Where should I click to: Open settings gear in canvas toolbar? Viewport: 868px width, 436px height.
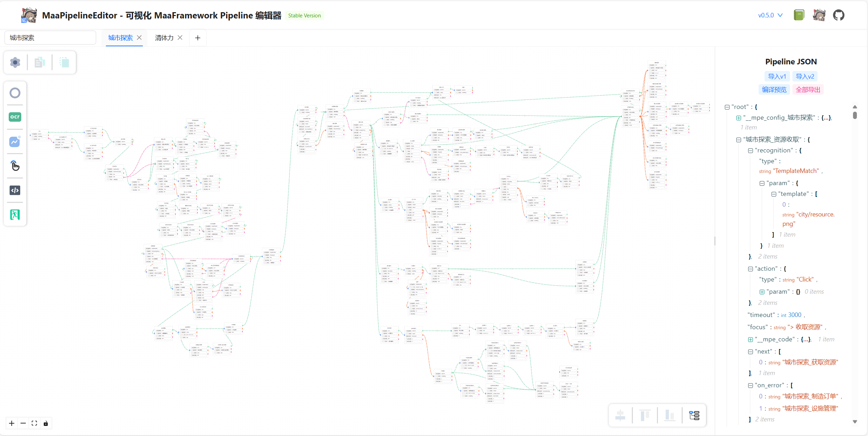pyautogui.click(x=15, y=63)
